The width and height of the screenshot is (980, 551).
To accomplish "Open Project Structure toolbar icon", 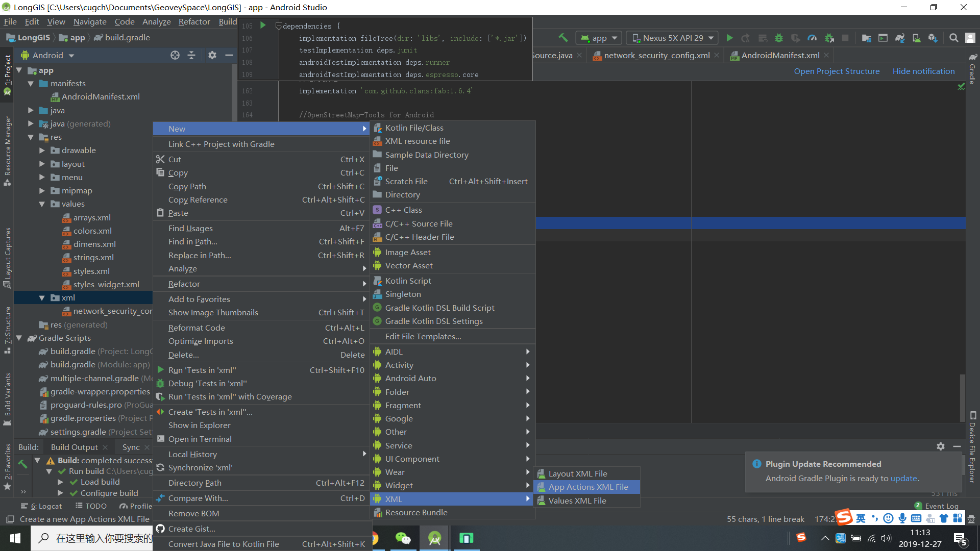I will (x=866, y=38).
